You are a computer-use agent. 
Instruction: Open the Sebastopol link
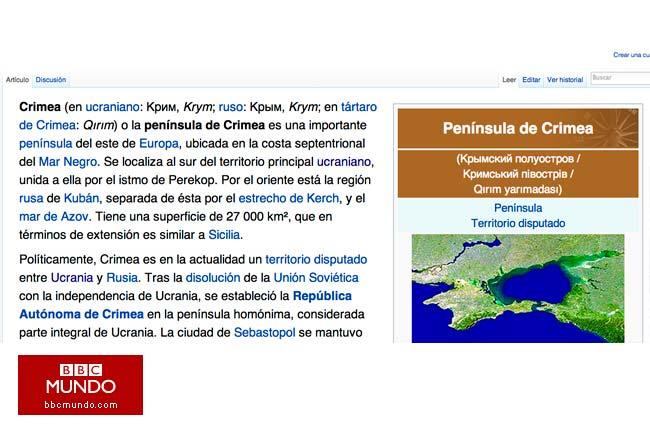point(264,332)
